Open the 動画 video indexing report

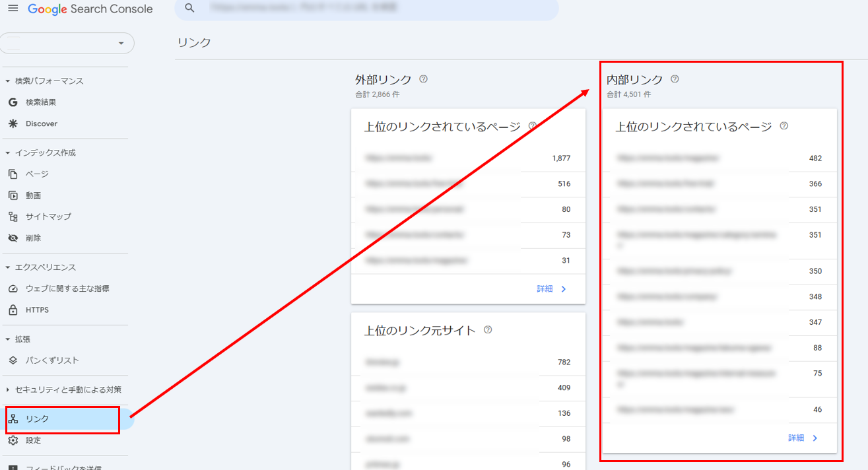click(x=33, y=195)
